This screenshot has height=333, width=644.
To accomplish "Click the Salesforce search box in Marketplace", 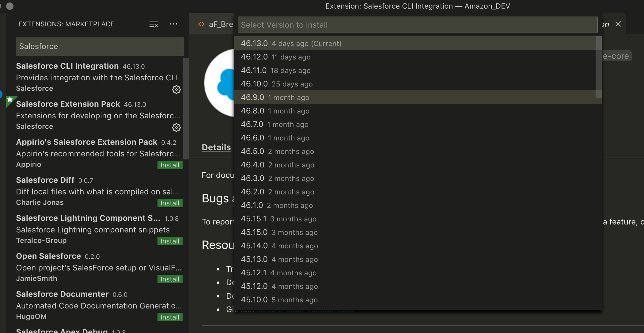I will tap(100, 46).
